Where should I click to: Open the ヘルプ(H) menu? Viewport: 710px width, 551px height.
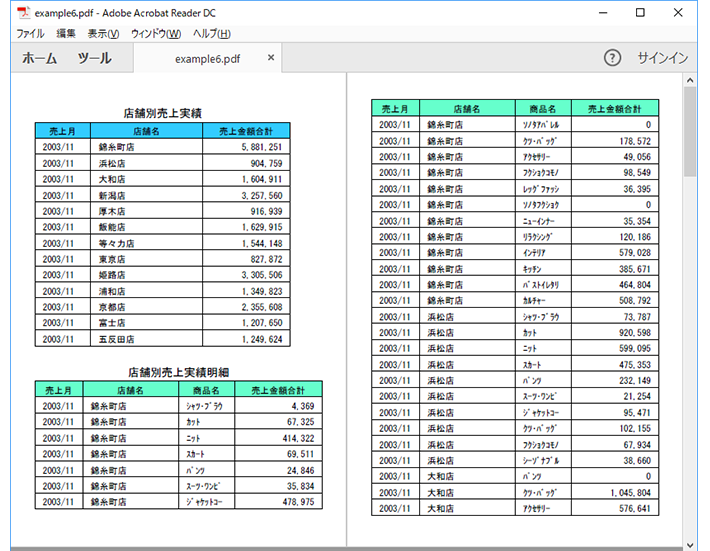coord(211,34)
